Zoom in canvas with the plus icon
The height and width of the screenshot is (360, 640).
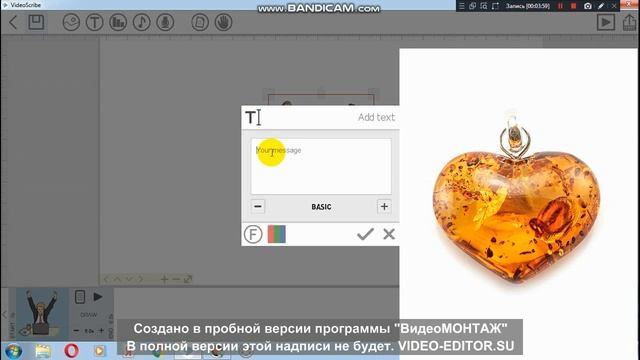coord(164,279)
